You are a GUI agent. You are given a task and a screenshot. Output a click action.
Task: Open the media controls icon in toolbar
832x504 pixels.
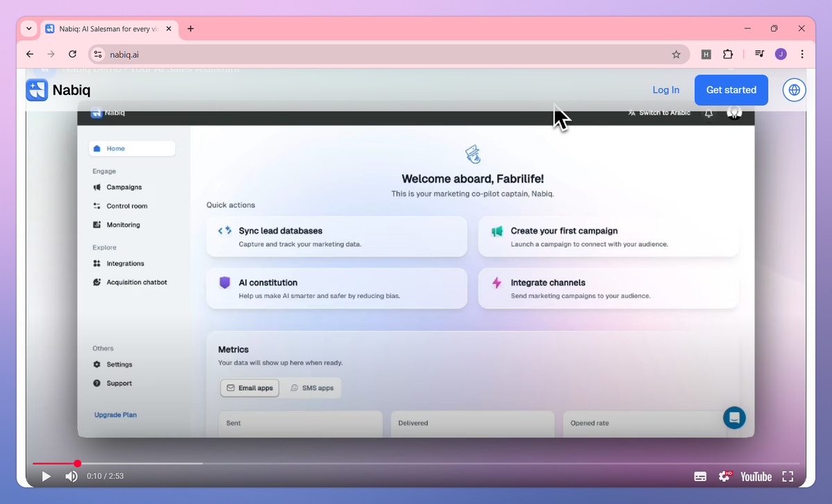(760, 54)
